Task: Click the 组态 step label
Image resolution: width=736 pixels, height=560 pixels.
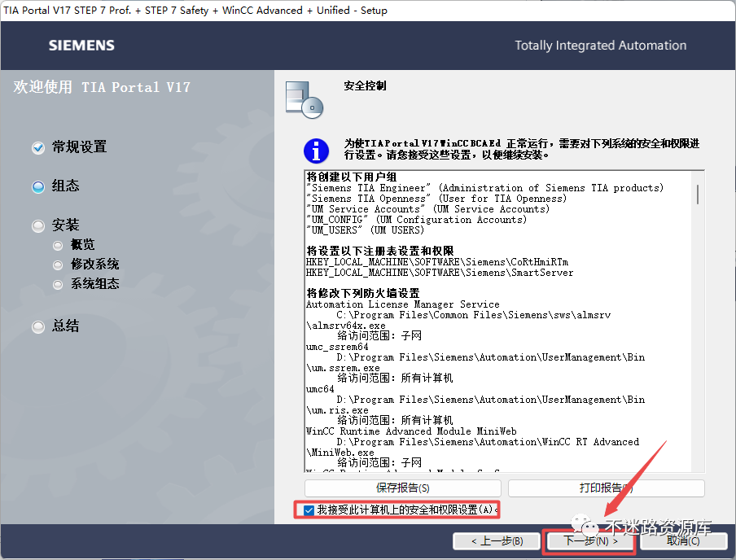Action: [66, 186]
